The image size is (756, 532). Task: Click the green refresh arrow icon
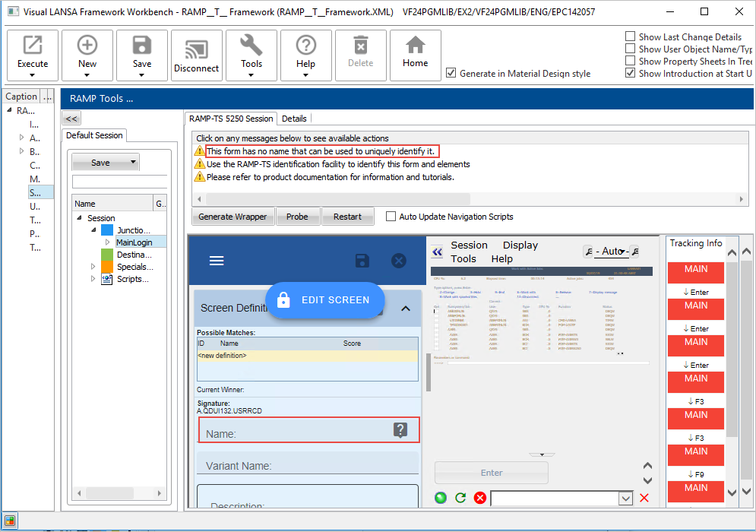click(x=460, y=498)
